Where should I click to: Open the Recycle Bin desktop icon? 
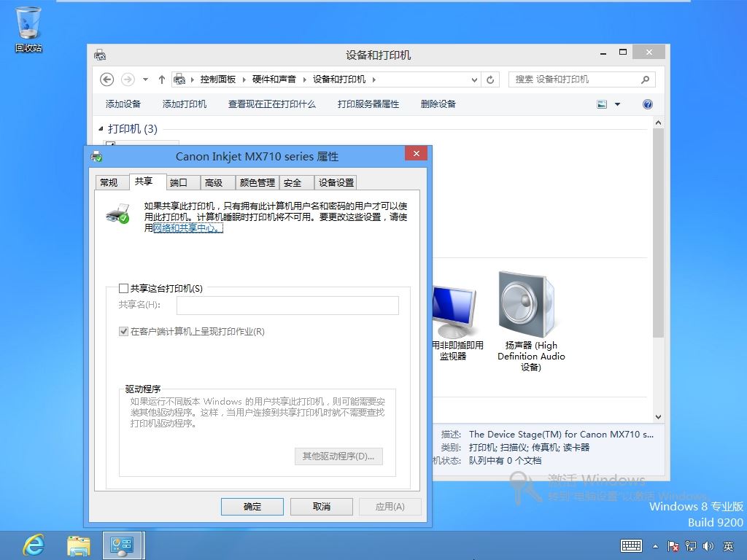pyautogui.click(x=28, y=28)
